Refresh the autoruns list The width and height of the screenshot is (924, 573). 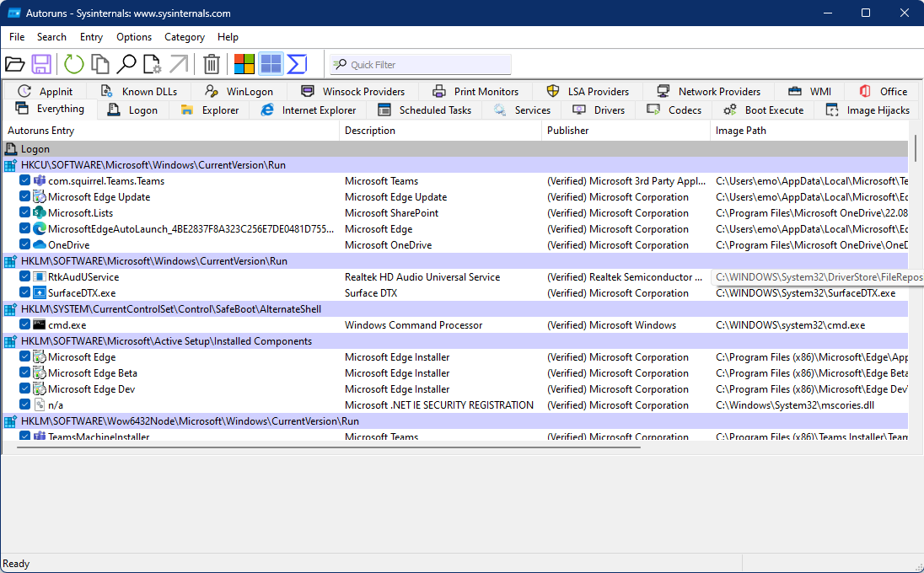click(74, 64)
